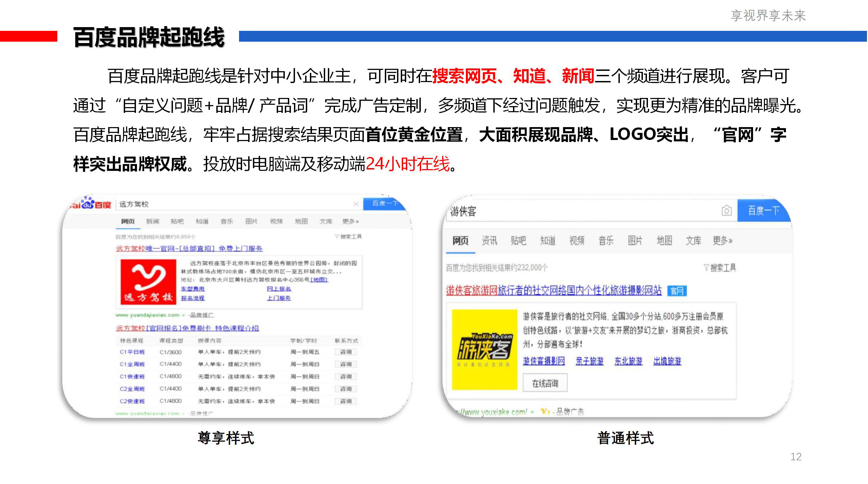Select 贴吧 tab in left screenshot
This screenshot has height=484, width=868.
point(177,221)
